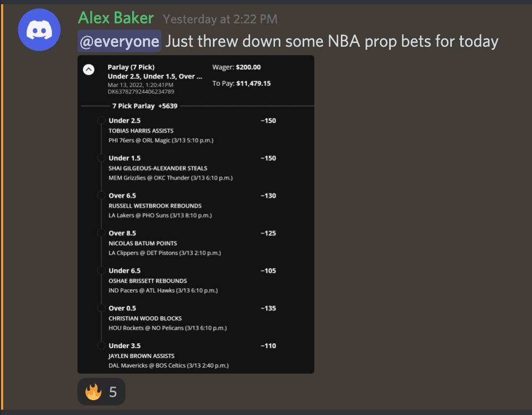Click the Alex Baker username

116,18
